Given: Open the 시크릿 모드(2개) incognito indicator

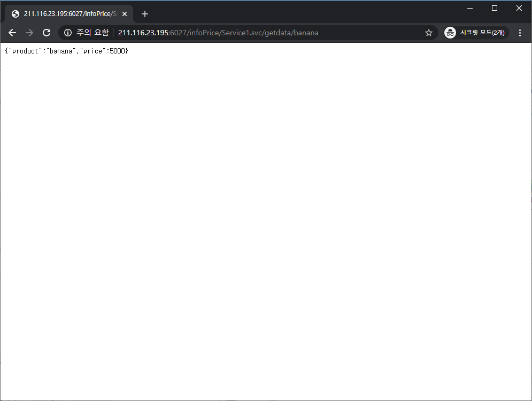Looking at the screenshot, I should click(x=476, y=33).
